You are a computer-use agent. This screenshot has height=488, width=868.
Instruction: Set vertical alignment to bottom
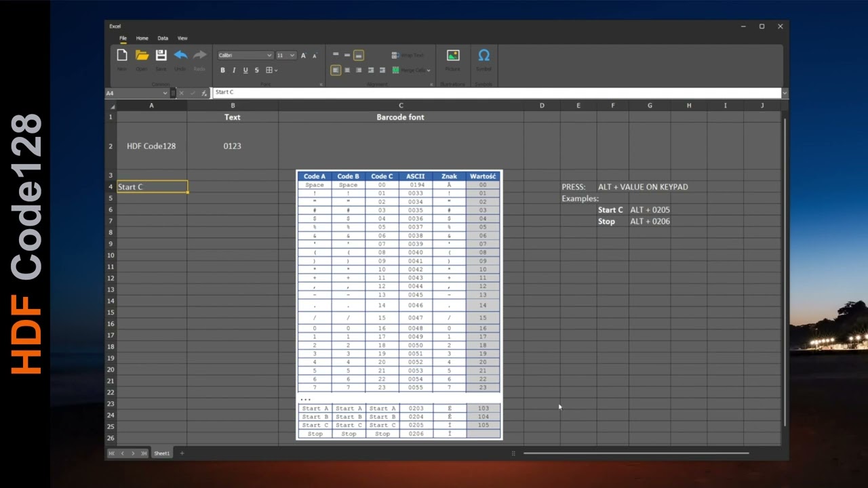(x=359, y=55)
